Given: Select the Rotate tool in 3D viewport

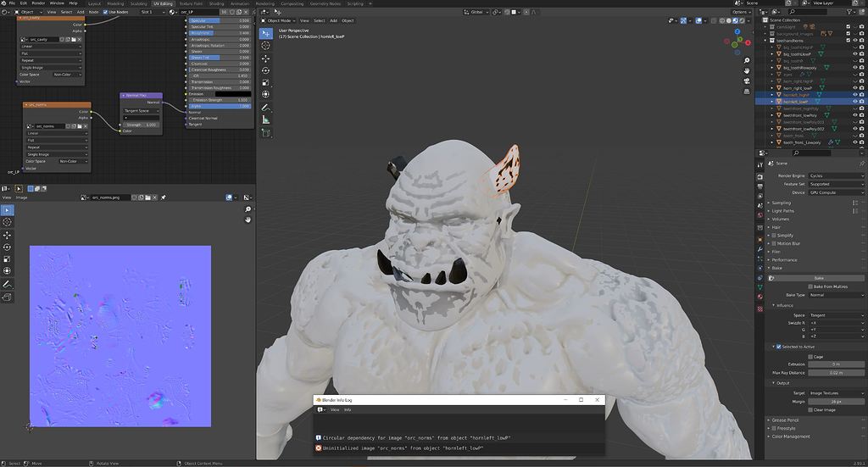Looking at the screenshot, I should click(x=265, y=70).
